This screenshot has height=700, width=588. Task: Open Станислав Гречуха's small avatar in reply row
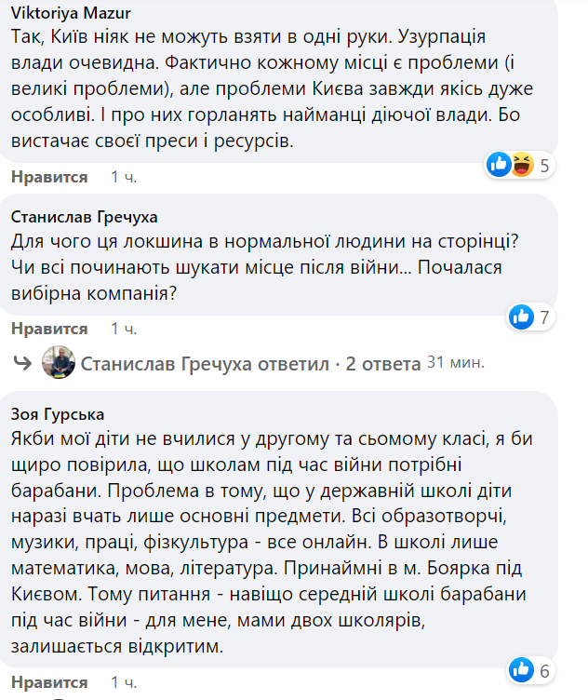tap(60, 363)
